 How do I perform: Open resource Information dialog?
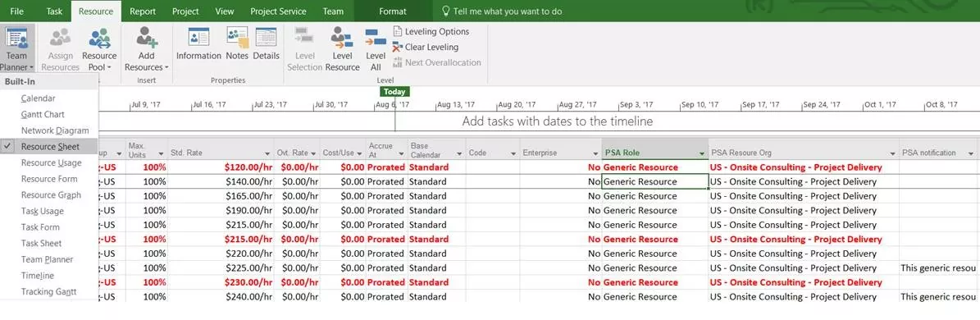pos(198,43)
